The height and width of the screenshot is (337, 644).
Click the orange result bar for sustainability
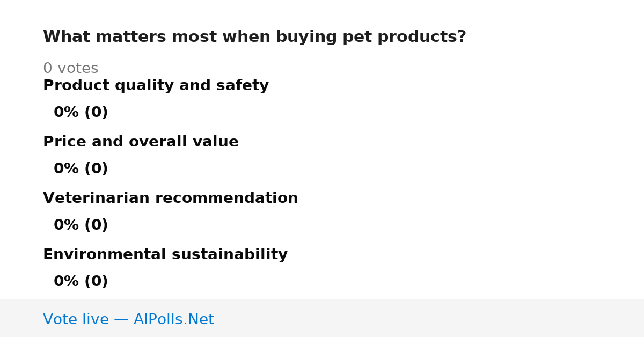point(43,282)
